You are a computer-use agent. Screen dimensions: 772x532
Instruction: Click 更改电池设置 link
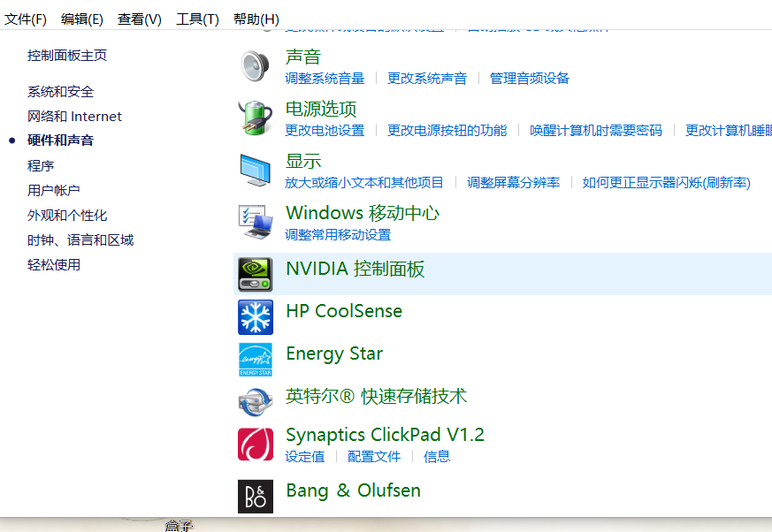[325, 131]
